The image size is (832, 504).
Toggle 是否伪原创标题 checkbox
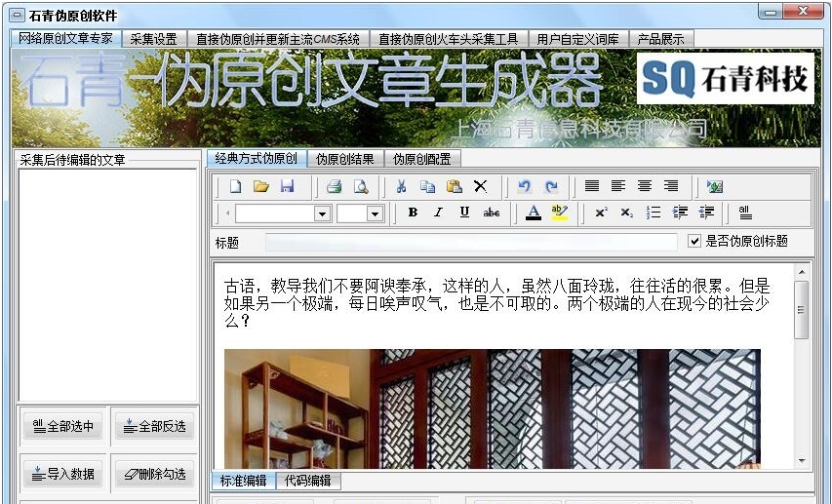[x=694, y=241]
